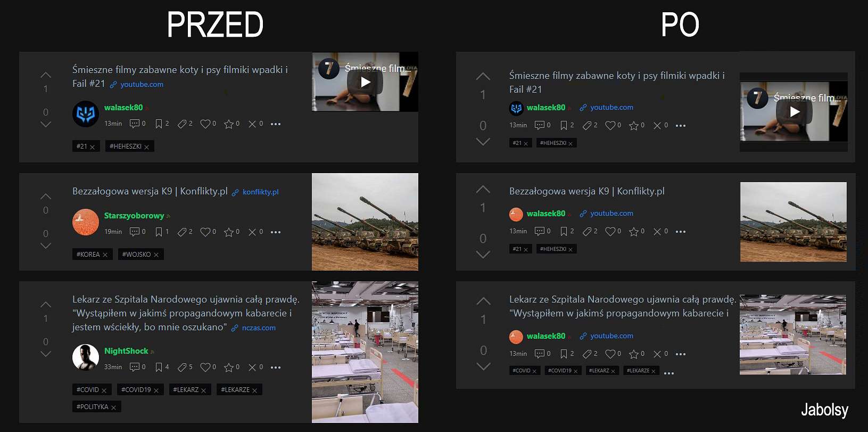Star the right Lekarz ze Szpitala post
The image size is (868, 432).
(633, 354)
